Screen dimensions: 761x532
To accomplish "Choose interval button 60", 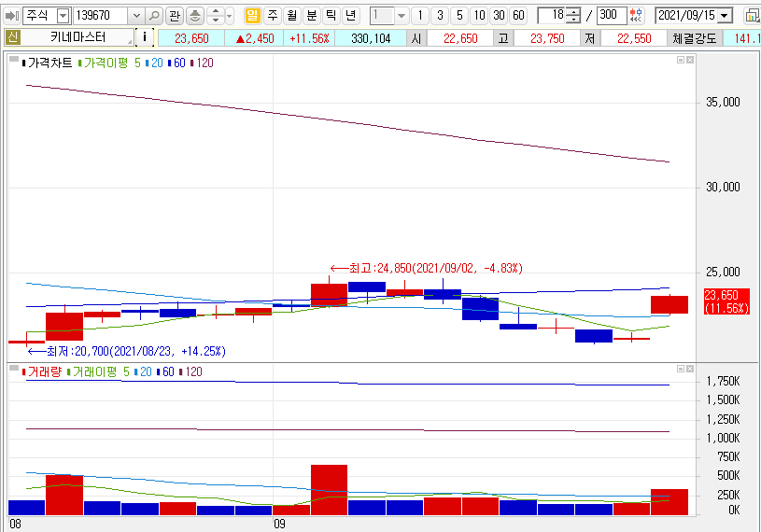I will coord(518,16).
